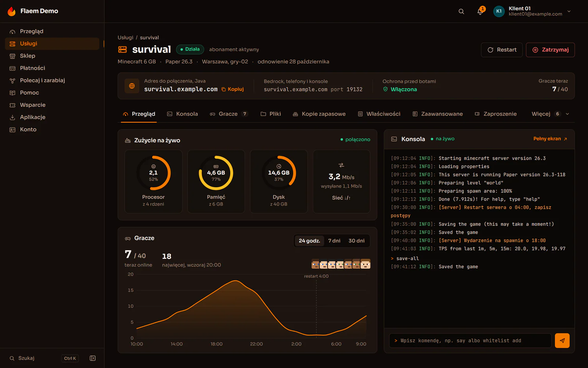Open the Zaproszenie tab
The height and width of the screenshot is (368, 588).
tap(496, 114)
